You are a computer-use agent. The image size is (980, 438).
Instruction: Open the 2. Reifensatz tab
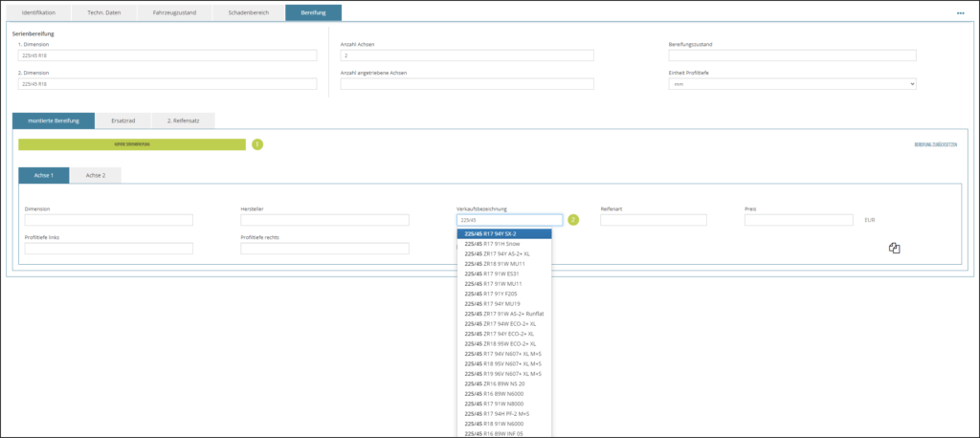182,120
